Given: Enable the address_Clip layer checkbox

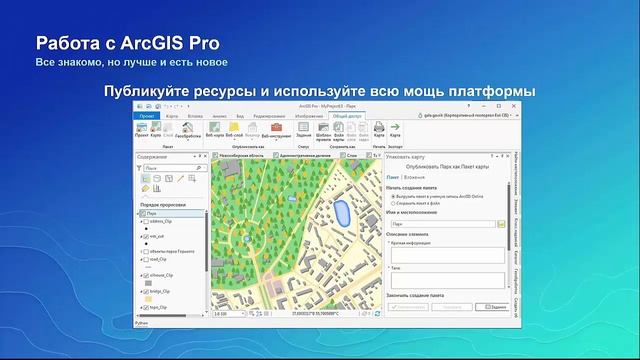Looking at the screenshot, I should 146,222.
